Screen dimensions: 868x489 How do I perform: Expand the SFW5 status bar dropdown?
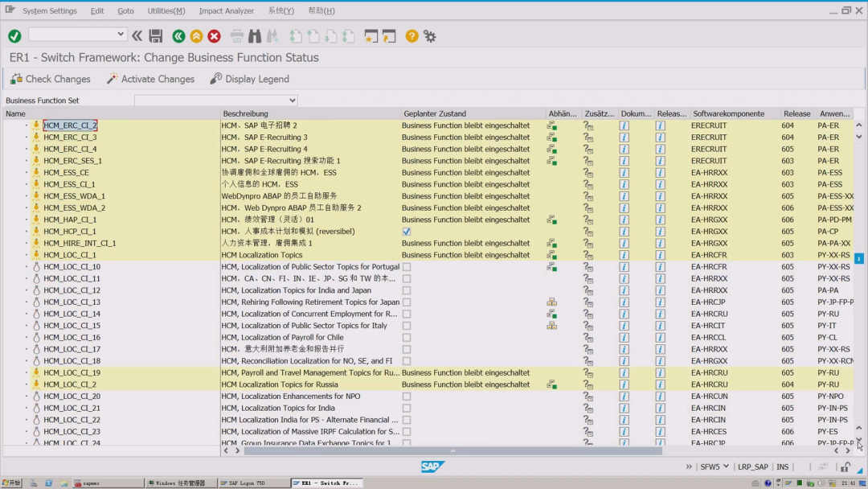coord(726,466)
